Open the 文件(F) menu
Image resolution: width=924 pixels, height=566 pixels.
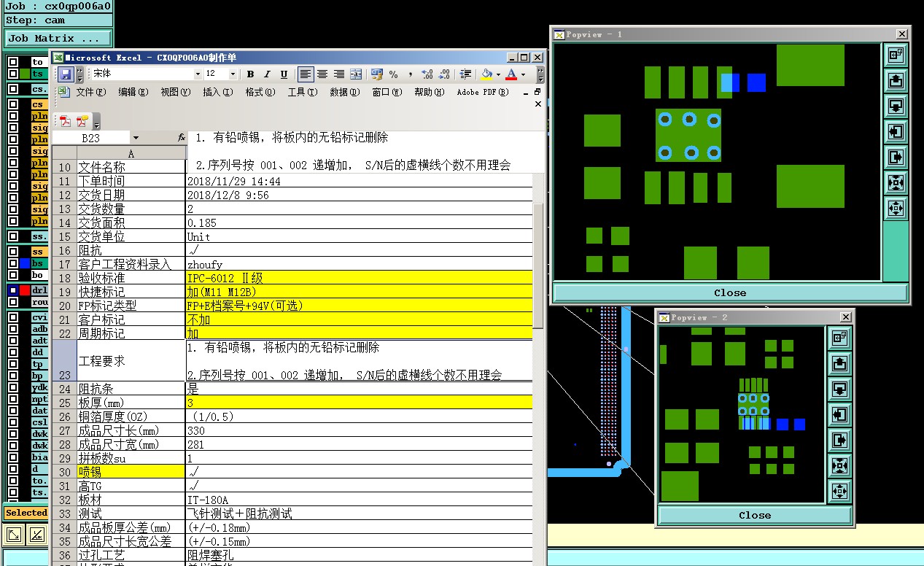click(x=90, y=92)
